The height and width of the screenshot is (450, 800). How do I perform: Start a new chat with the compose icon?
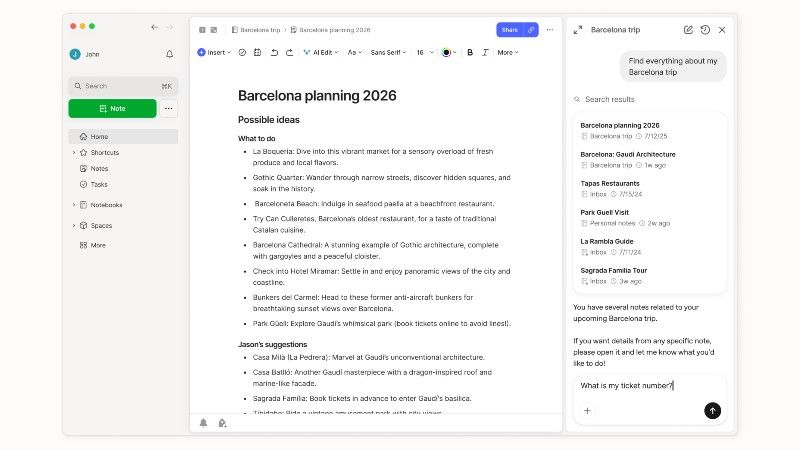coord(688,30)
